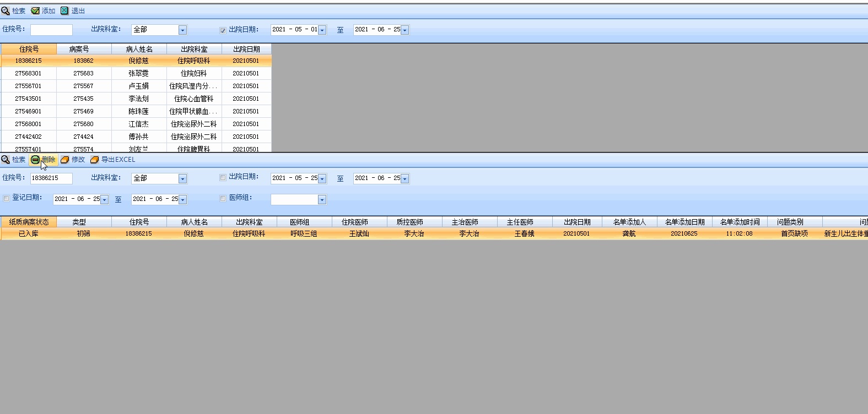Screen dimensions: 868x414
Task: Click the 主治医师 column header
Action: pyautogui.click(x=470, y=222)
